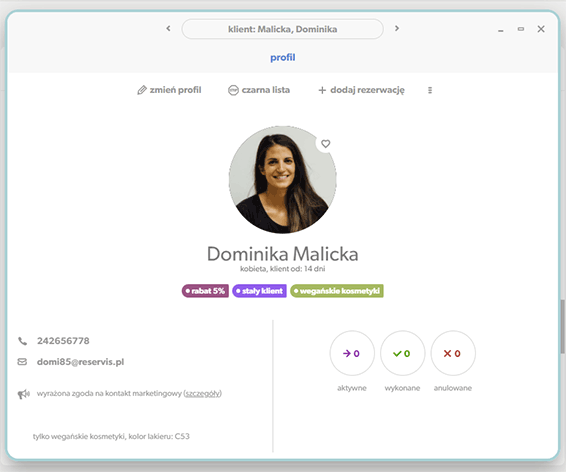Show anulowane reservations circle

(453, 353)
